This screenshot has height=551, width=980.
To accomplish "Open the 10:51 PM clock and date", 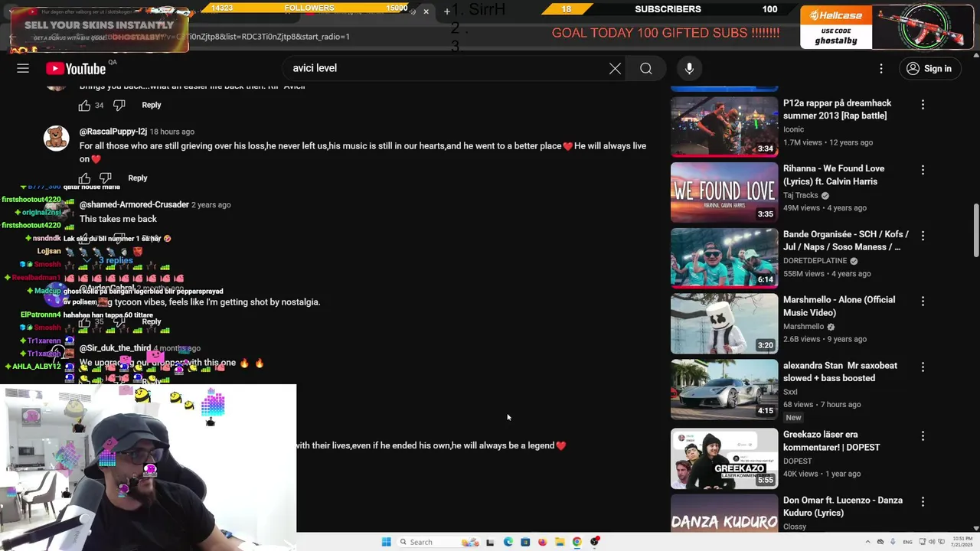I will [960, 542].
